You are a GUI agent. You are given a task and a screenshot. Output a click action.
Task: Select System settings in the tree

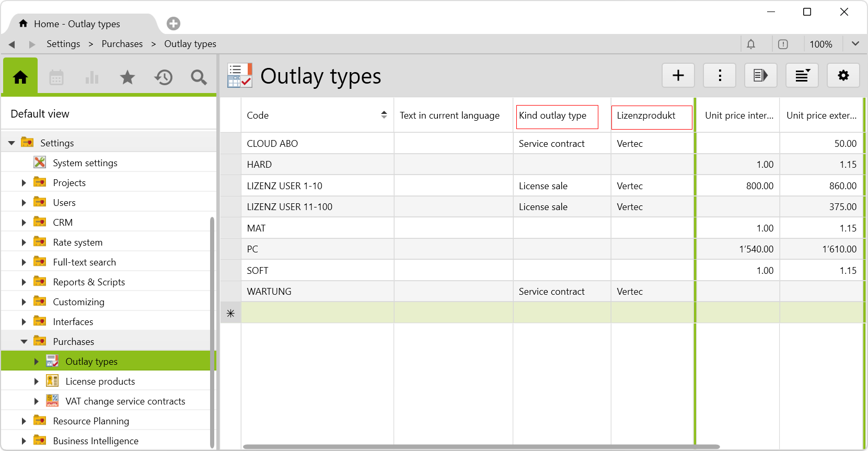(x=85, y=163)
